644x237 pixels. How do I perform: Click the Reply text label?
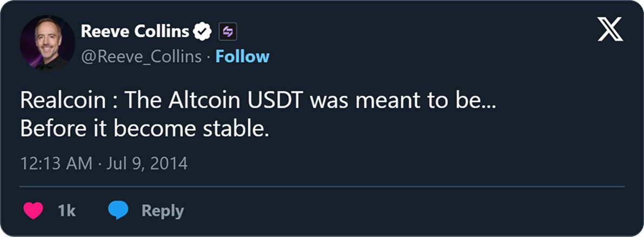162,211
